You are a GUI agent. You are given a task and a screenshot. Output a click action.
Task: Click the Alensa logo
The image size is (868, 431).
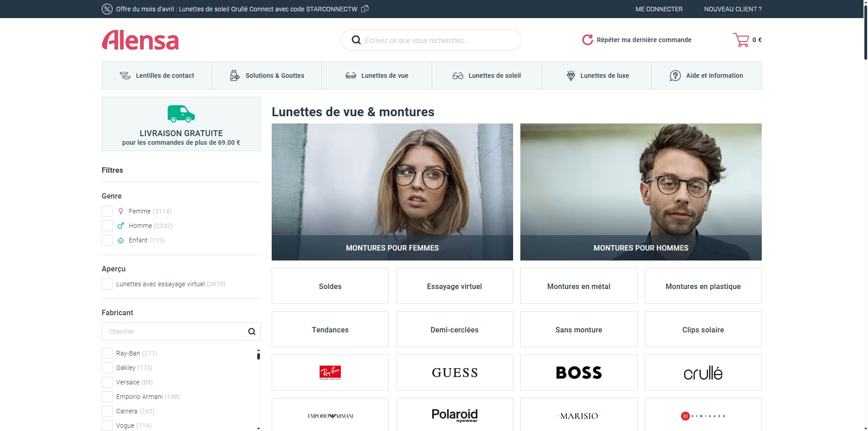pos(140,40)
